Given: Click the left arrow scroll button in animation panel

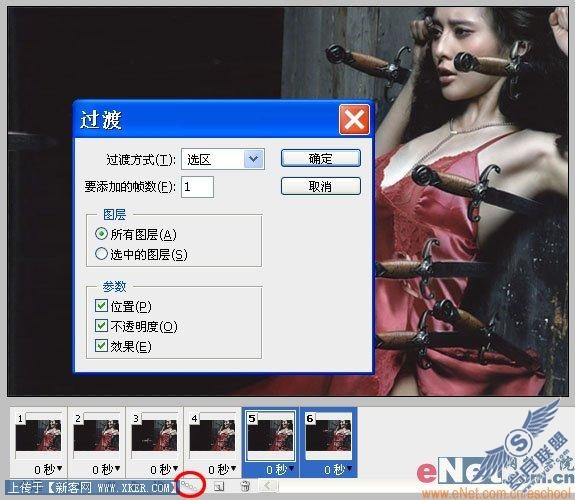Looking at the screenshot, I should 268,486.
